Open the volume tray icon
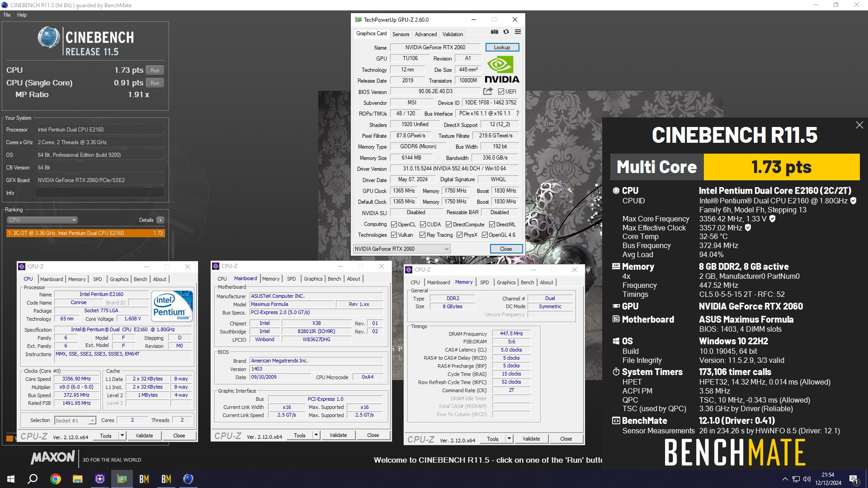 pos(807,479)
